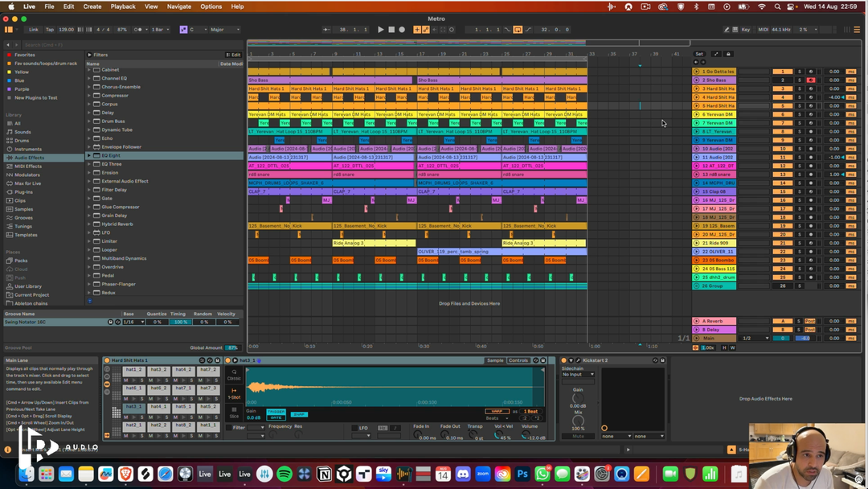Disarm the record button on track 2 Sho Bass
Viewport: 868px width, 489px height.
point(810,80)
